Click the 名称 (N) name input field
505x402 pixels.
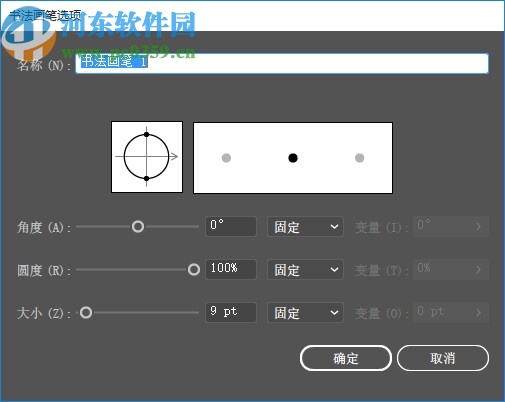pyautogui.click(x=282, y=63)
